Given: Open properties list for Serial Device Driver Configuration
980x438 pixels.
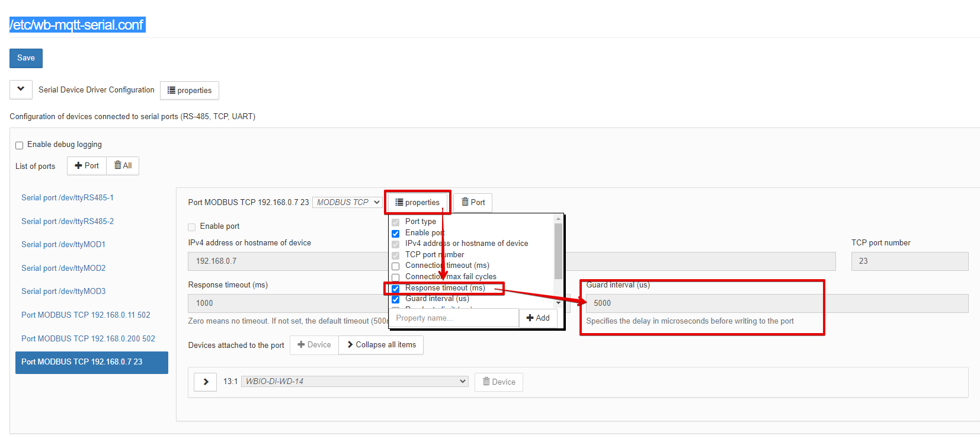Looking at the screenshot, I should (190, 91).
